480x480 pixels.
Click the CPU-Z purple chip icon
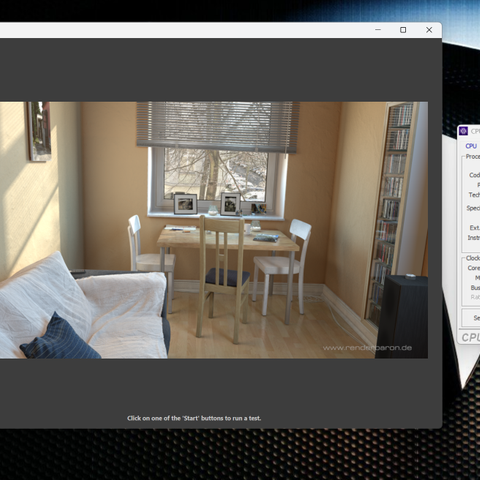point(463,131)
